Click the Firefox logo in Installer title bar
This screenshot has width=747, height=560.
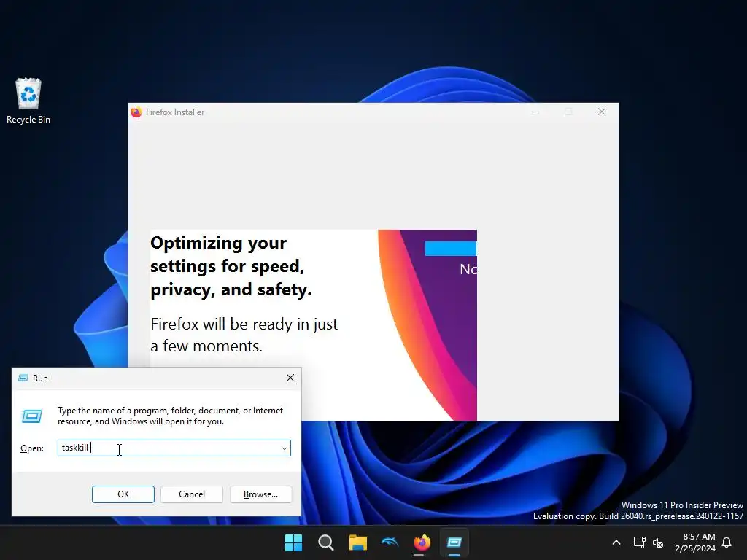(136, 112)
